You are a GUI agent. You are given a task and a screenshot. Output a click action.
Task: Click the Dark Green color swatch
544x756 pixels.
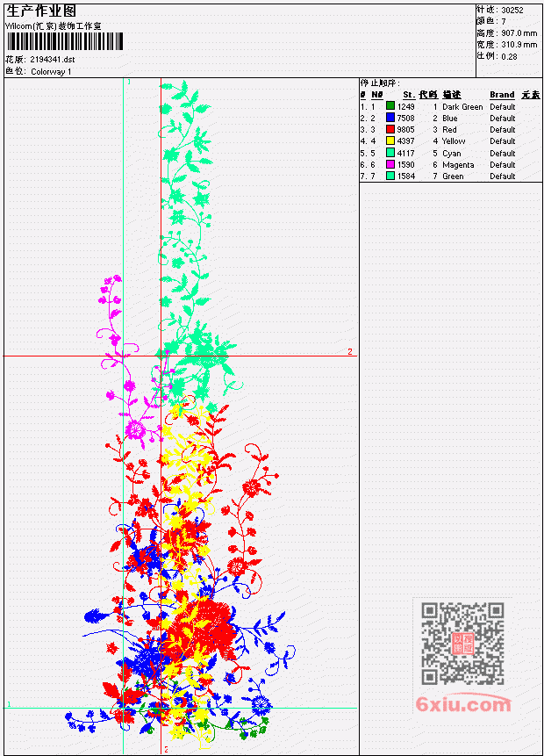point(390,106)
